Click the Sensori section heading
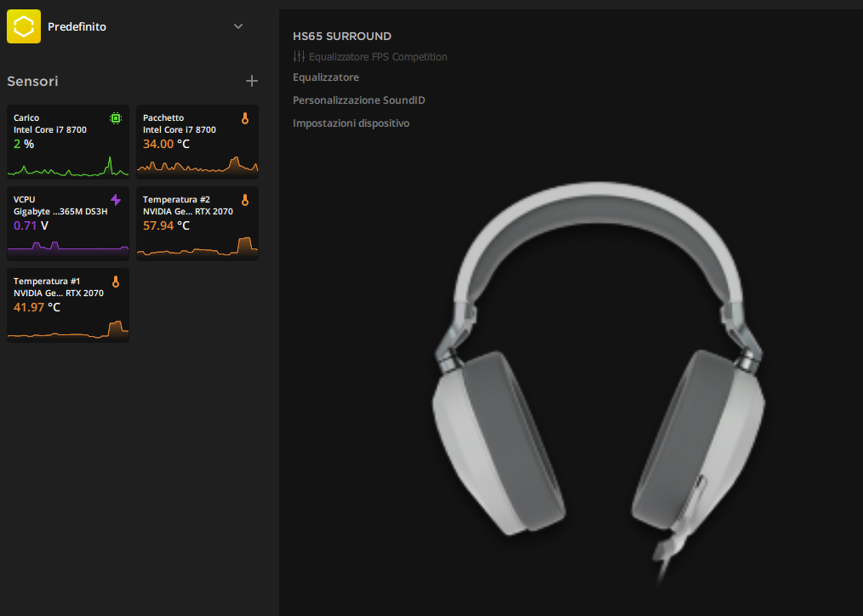Screen dimensions: 863x616 32,82
